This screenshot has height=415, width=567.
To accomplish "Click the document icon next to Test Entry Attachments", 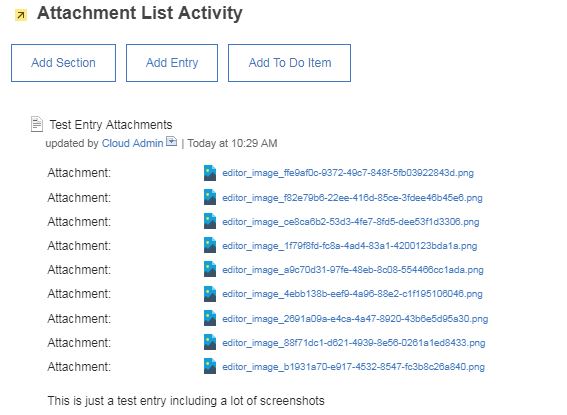I will pos(37,124).
